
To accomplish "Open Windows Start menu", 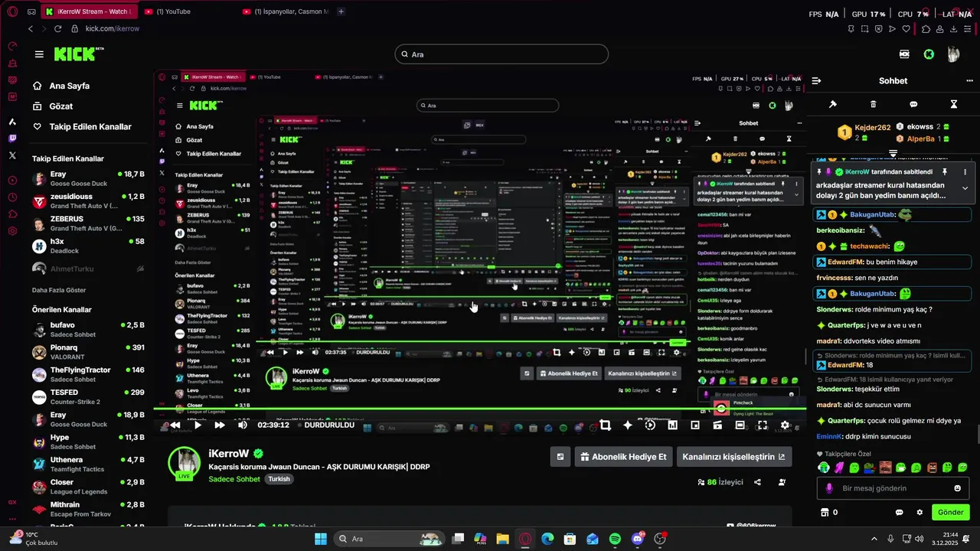I will (x=320, y=539).
